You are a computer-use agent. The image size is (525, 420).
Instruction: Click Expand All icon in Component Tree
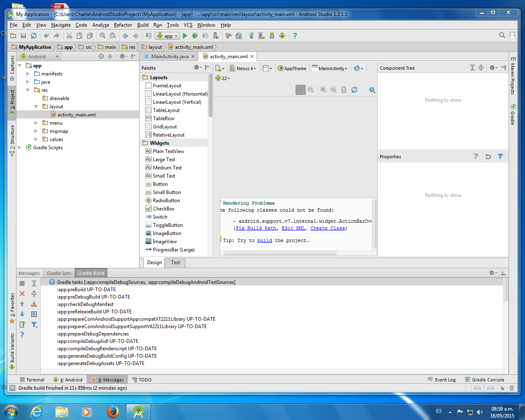click(472, 68)
